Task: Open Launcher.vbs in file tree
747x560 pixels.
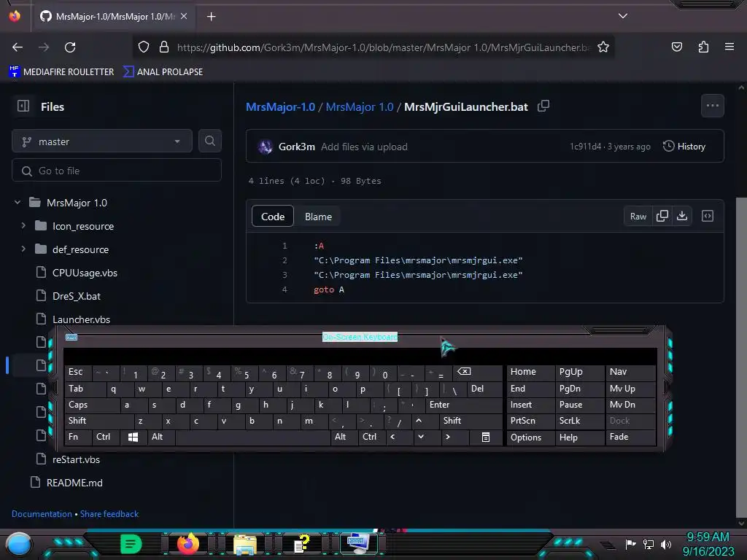Action: pyautogui.click(x=81, y=319)
